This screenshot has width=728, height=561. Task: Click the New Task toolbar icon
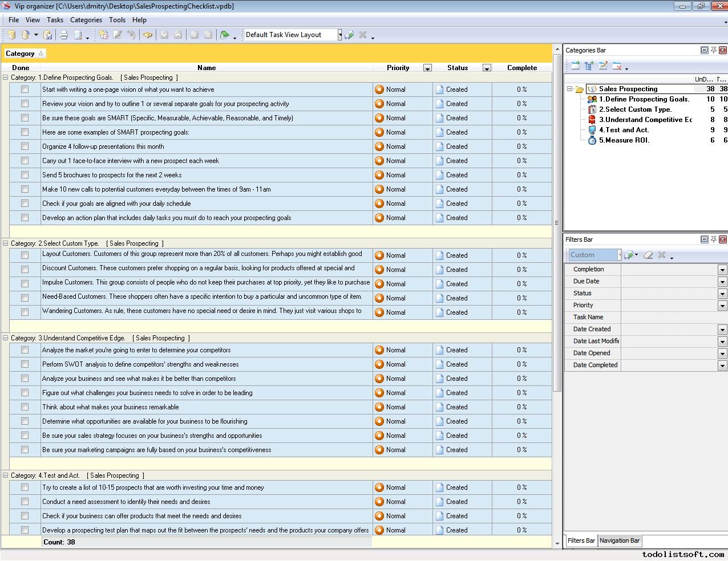pos(103,35)
